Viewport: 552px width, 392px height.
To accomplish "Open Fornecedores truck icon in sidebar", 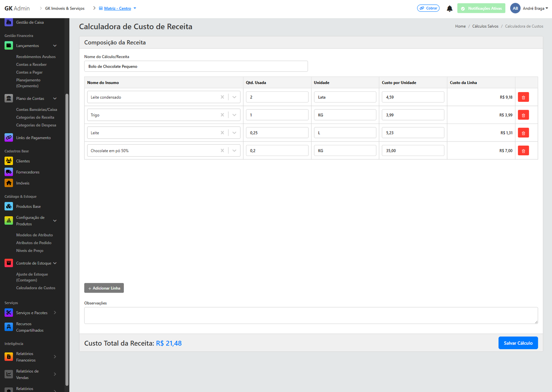I will (9, 172).
